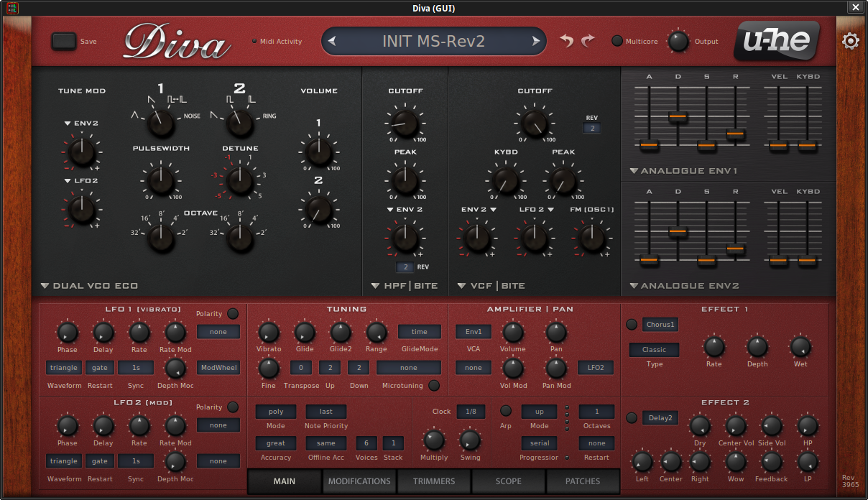The image size is (868, 500).
Task: Click the Volume 2 oscillator knob
Action: [x=318, y=210]
